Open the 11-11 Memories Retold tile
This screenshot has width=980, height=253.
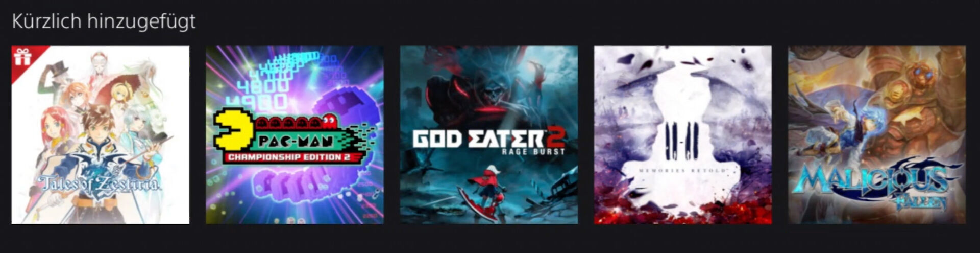click(x=683, y=135)
